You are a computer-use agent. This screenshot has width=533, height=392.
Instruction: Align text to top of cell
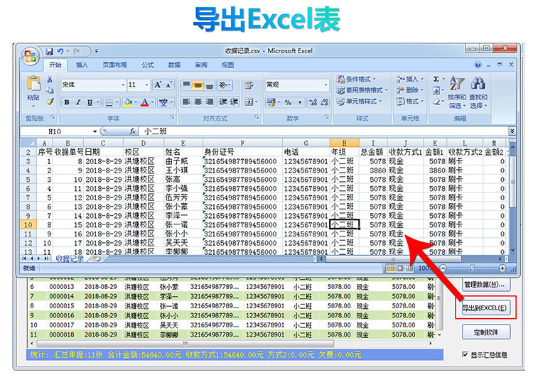[x=186, y=85]
